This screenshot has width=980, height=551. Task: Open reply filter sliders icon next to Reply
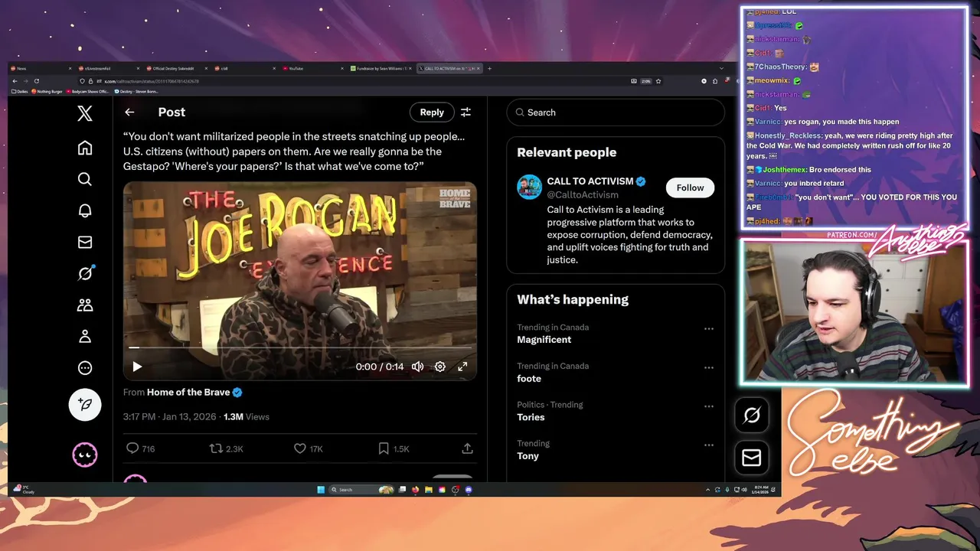click(x=465, y=112)
